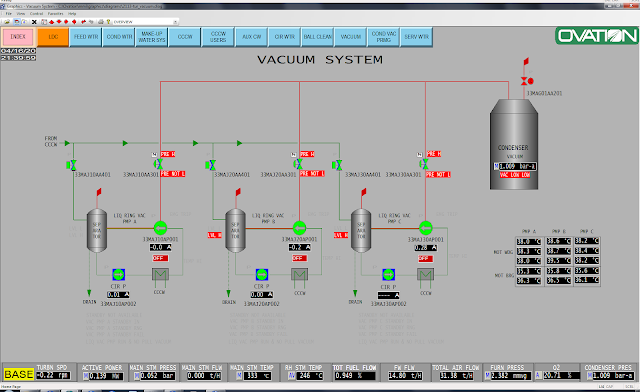Select valve 33MAJ20AA301
This screenshot has width=640, height=392.
click(x=298, y=164)
